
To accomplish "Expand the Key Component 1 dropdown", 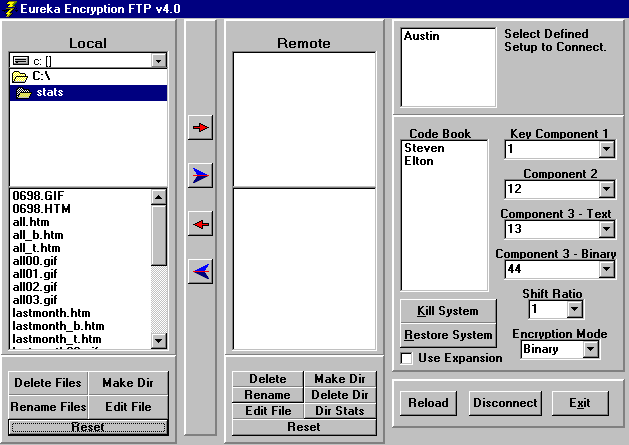I will [606, 150].
